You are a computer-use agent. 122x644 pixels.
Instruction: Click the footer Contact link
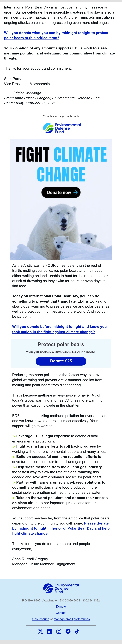61,613
